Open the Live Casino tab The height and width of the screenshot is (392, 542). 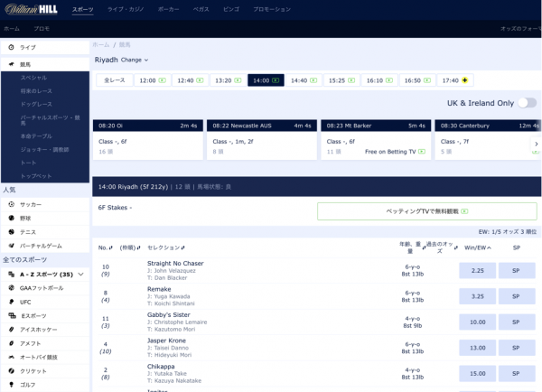(126, 9)
